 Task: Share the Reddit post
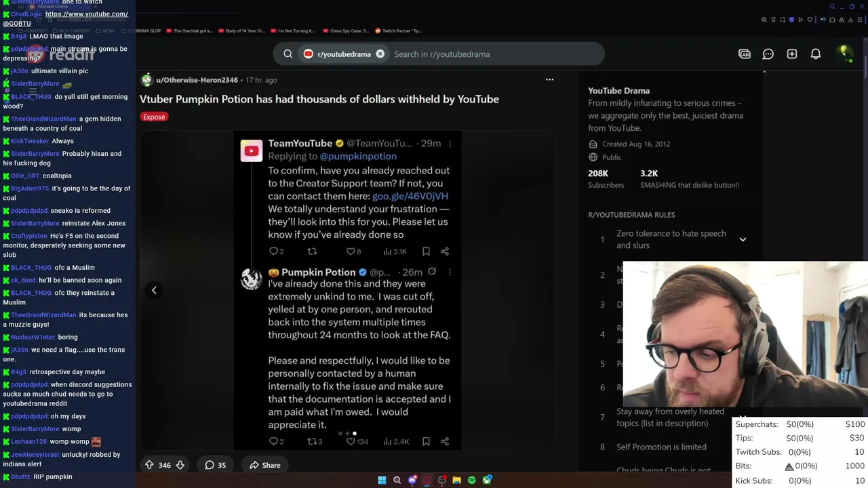pos(264,465)
